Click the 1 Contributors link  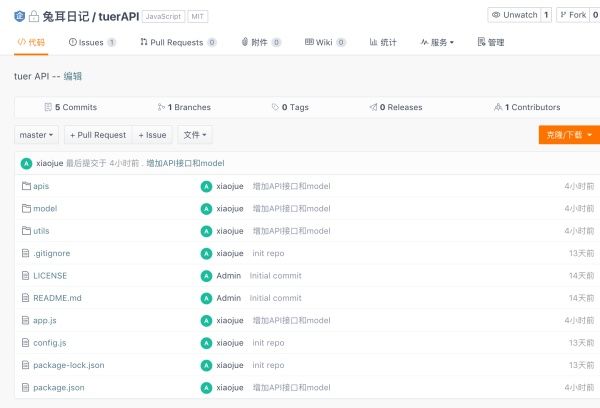tap(527, 107)
